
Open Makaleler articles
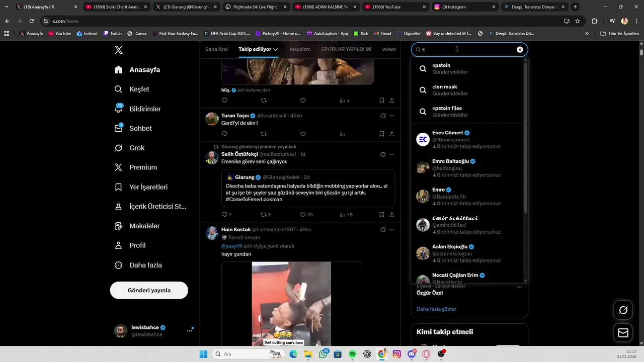(137, 226)
